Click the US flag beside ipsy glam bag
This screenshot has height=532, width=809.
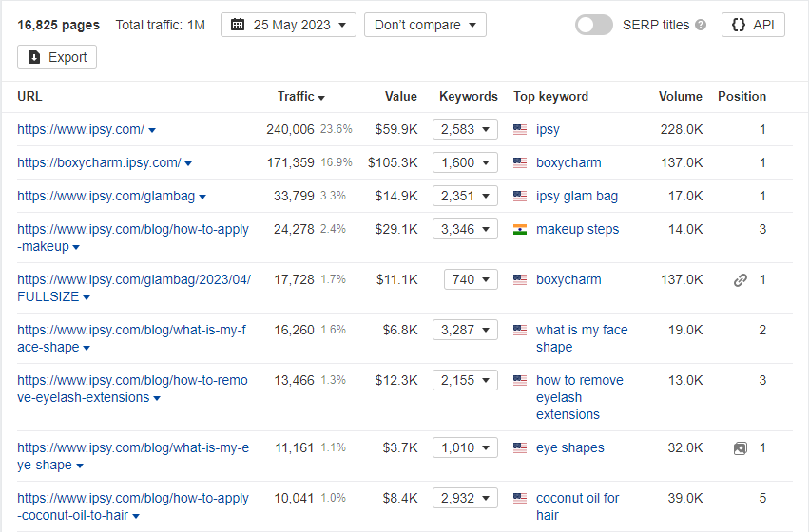(520, 196)
